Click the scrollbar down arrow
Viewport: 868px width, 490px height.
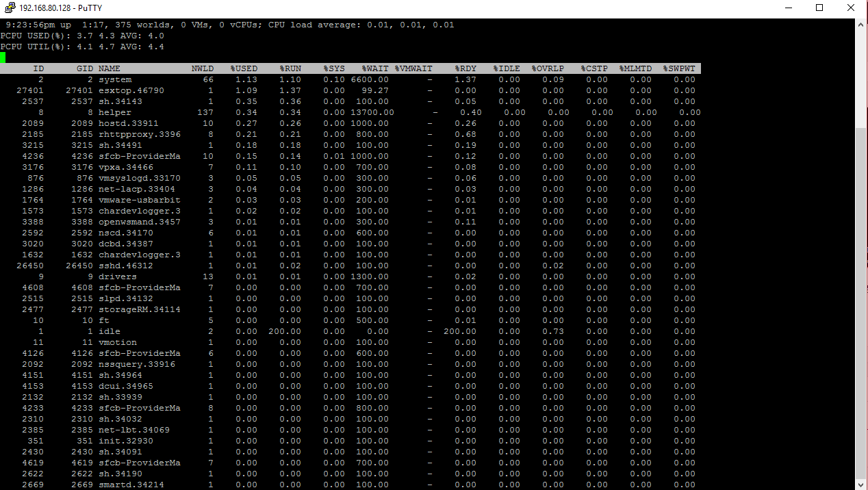tap(861, 484)
